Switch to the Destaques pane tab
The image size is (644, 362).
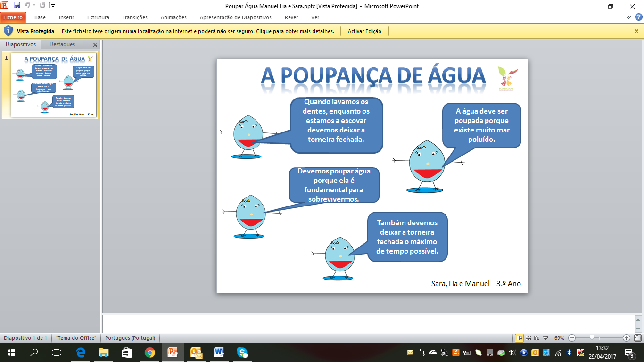(x=62, y=44)
